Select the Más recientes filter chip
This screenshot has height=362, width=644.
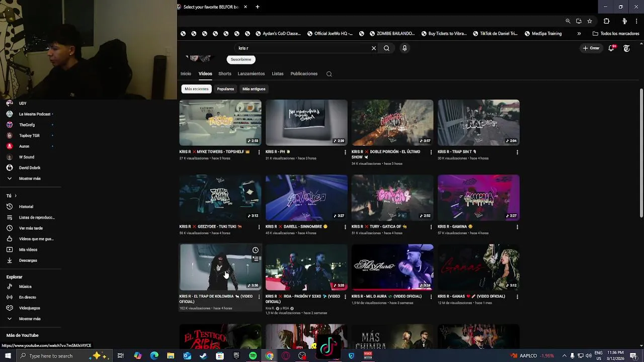click(x=196, y=89)
